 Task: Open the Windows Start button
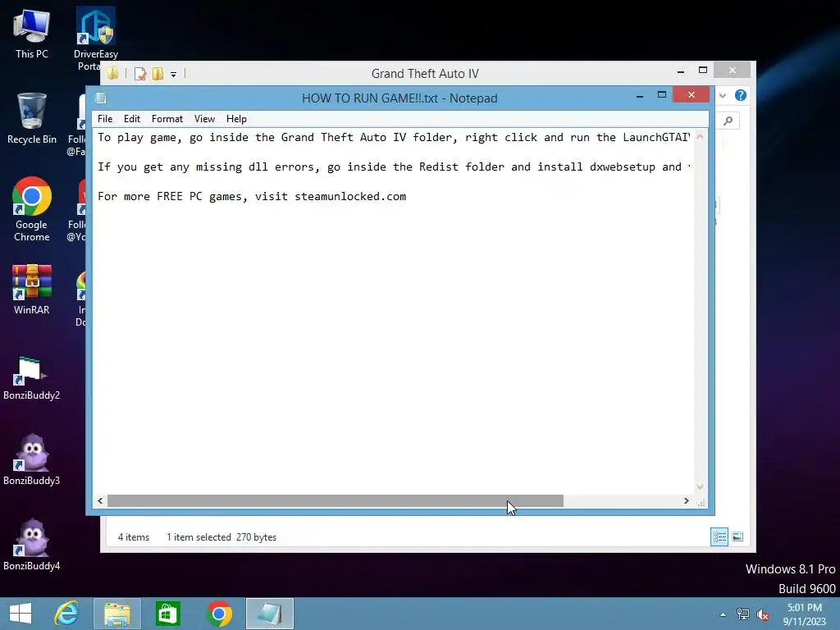21,614
